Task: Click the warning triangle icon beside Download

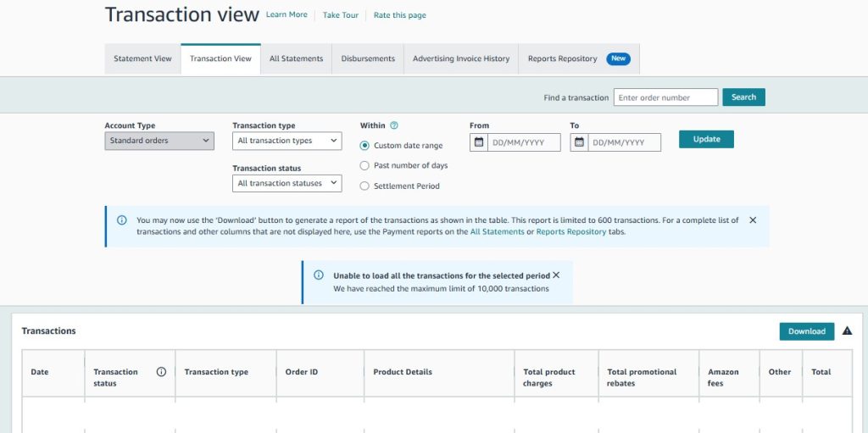Action: click(847, 331)
